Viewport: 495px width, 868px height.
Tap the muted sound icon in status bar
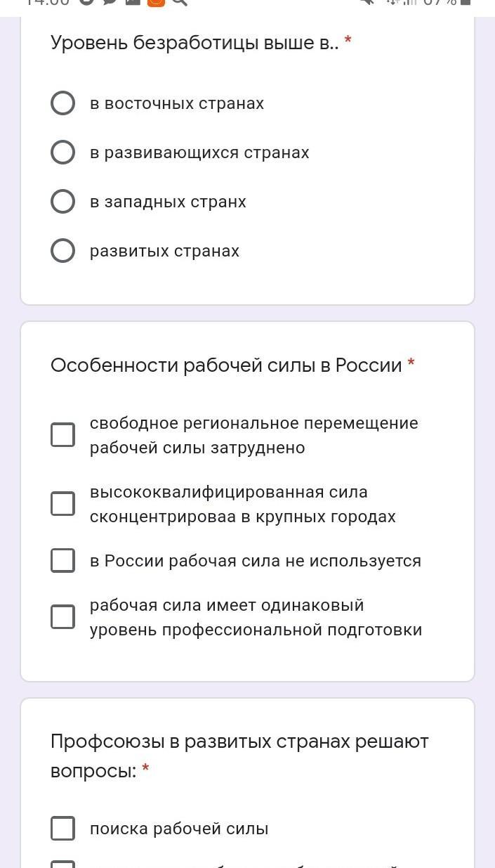click(x=367, y=2)
